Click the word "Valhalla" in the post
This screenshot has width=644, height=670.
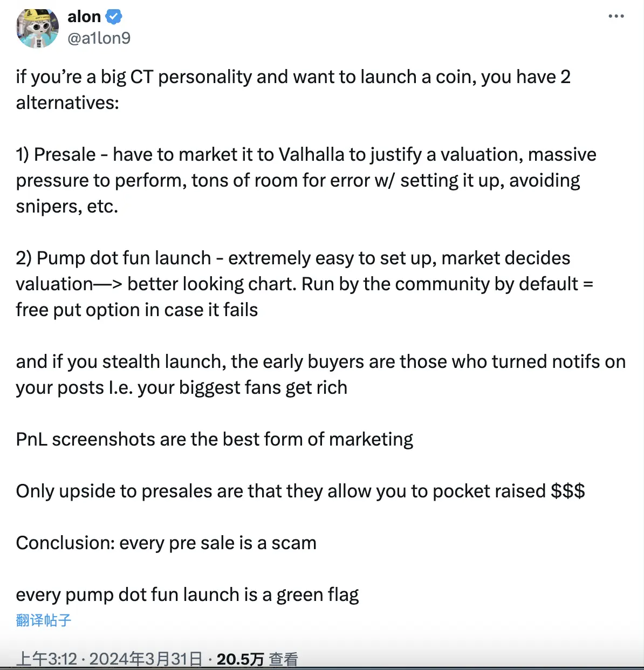[x=311, y=155]
